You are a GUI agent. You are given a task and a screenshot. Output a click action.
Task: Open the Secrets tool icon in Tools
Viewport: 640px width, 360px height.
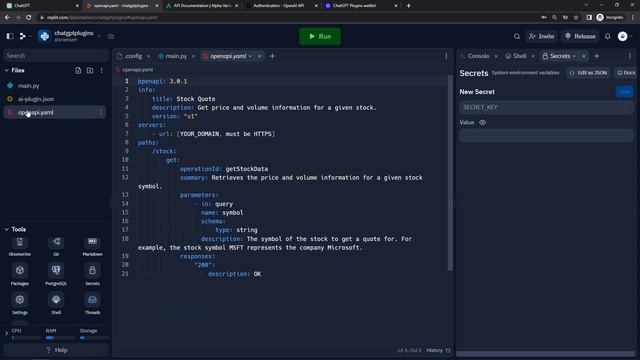pos(92,275)
